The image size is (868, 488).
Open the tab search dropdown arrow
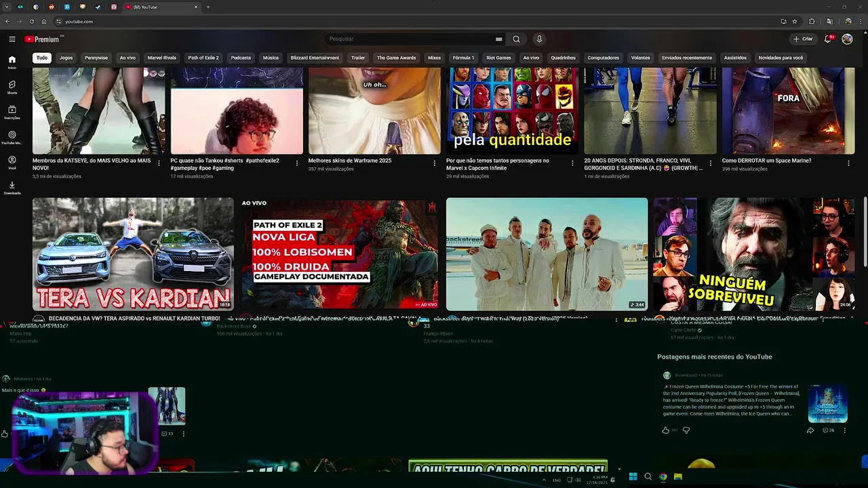(x=6, y=7)
